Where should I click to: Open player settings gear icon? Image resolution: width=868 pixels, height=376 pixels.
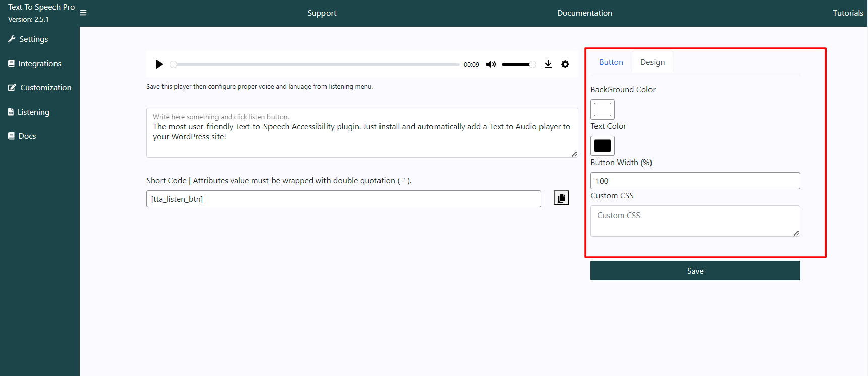[x=565, y=64]
